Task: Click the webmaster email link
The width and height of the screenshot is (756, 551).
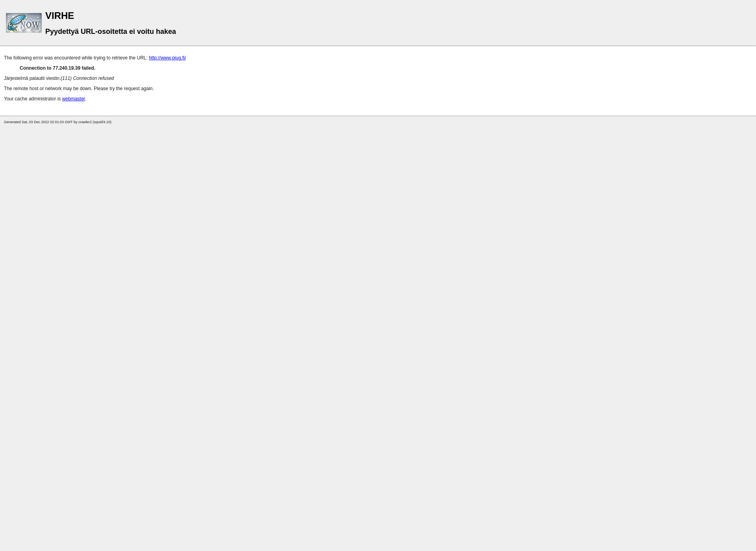Action: click(x=73, y=99)
